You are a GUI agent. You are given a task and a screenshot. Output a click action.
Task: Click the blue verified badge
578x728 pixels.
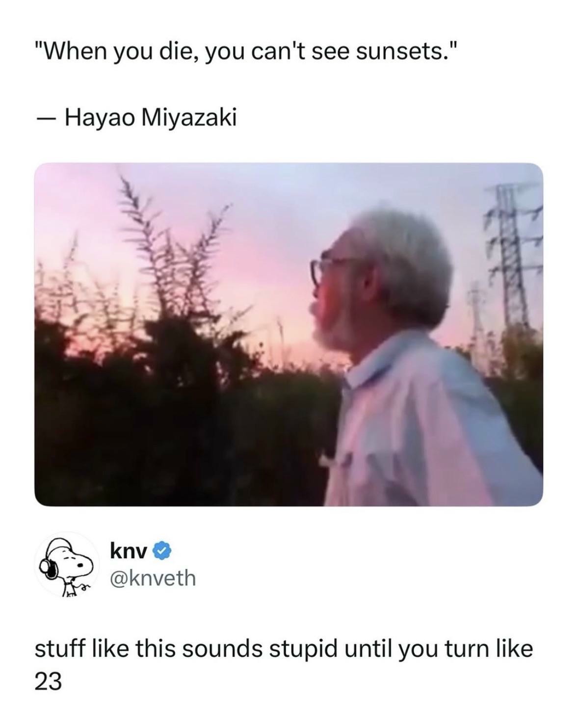point(161,551)
